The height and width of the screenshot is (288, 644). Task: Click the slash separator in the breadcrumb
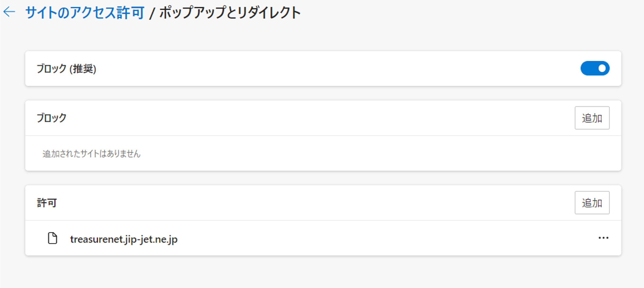click(x=152, y=13)
